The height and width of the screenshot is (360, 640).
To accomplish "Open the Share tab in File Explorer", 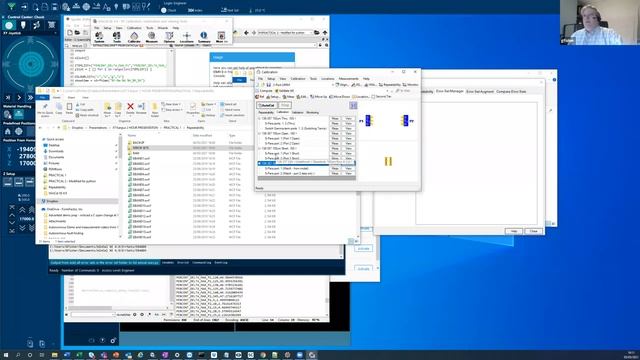I will tap(71, 98).
